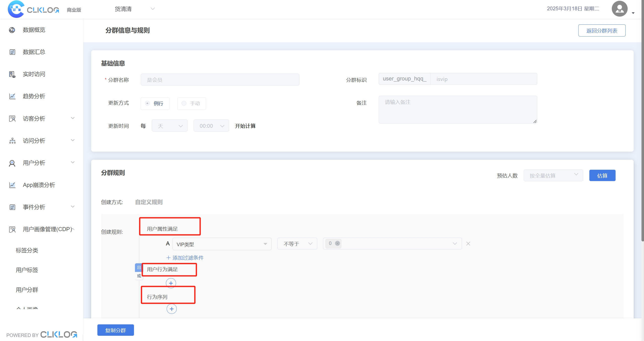Click the plus icon under 用户行为满足

pos(171,283)
